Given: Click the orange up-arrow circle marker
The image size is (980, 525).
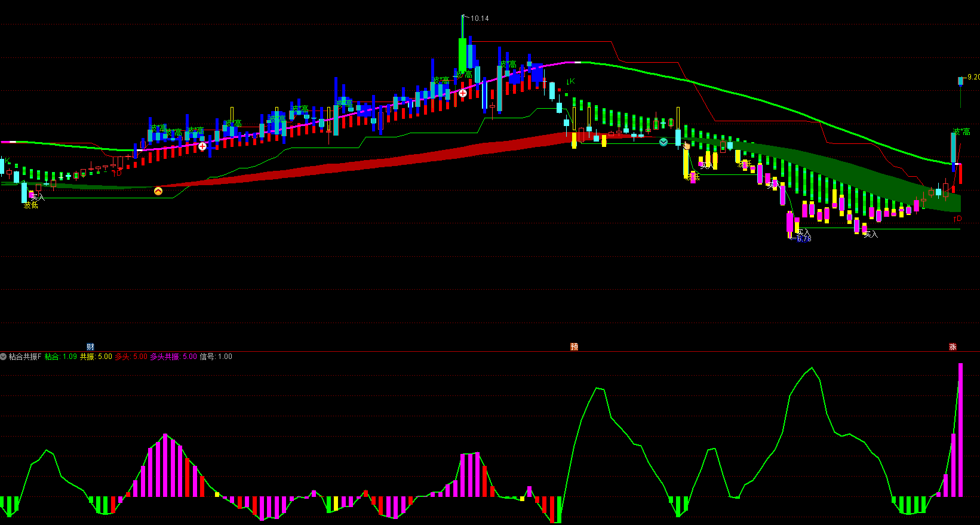Looking at the screenshot, I should tap(158, 191).
